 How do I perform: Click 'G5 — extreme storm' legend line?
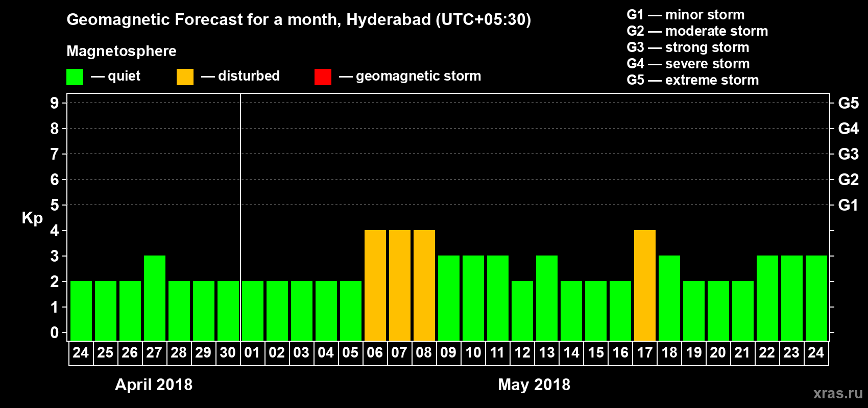pyautogui.click(x=692, y=80)
